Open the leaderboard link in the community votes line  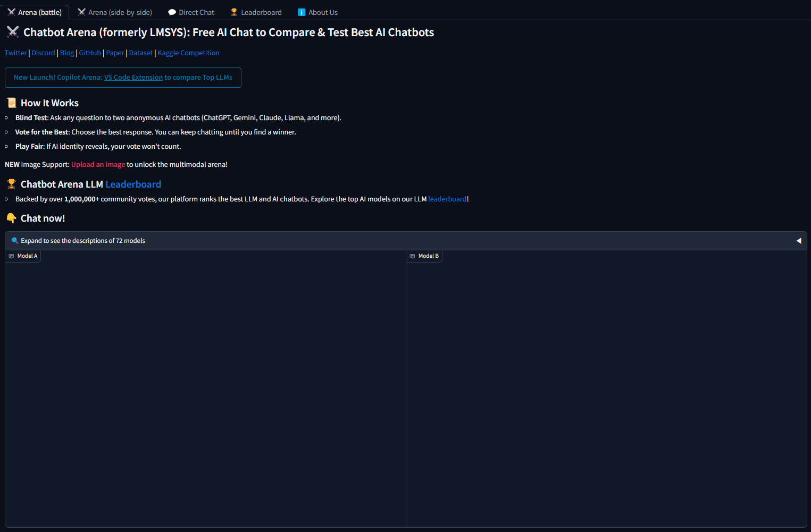point(447,199)
